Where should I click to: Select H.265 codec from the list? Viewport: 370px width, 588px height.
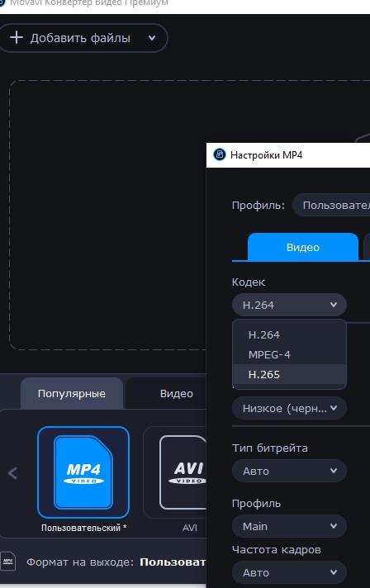pyautogui.click(x=289, y=374)
